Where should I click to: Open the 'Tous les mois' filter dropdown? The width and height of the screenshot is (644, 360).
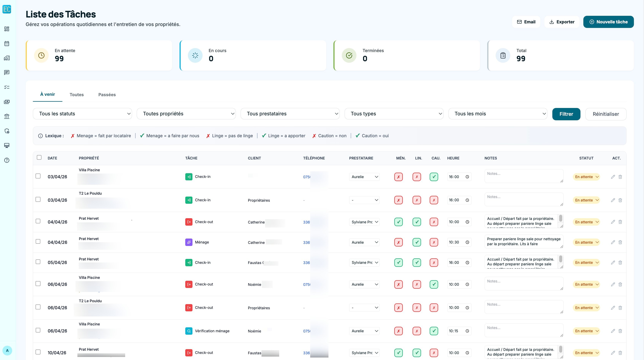point(498,114)
